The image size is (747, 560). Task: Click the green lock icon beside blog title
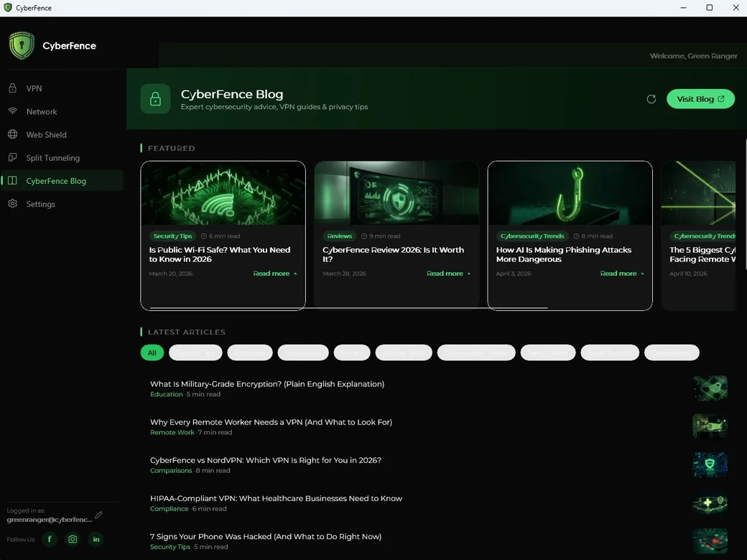click(x=155, y=99)
